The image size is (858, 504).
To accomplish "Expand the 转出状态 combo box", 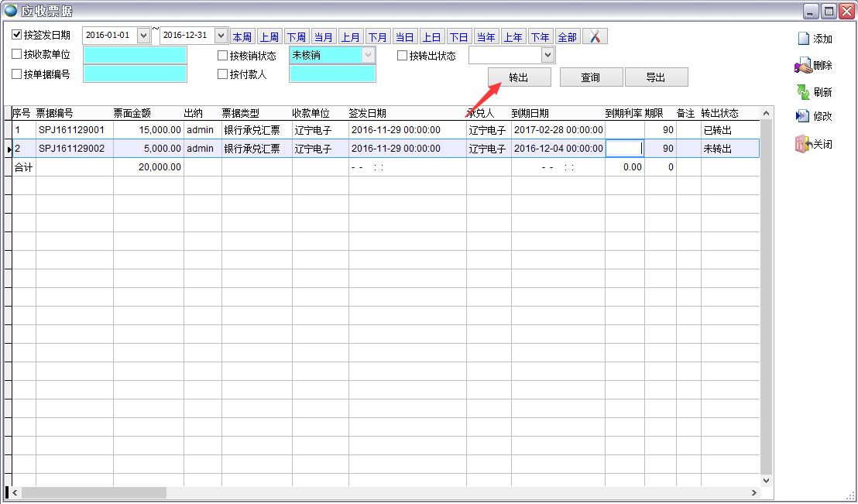I will [548, 55].
